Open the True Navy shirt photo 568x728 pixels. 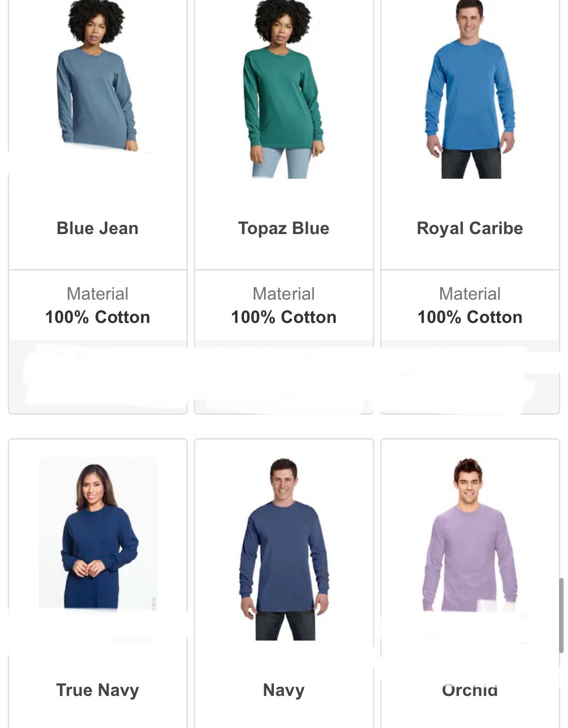point(98,533)
